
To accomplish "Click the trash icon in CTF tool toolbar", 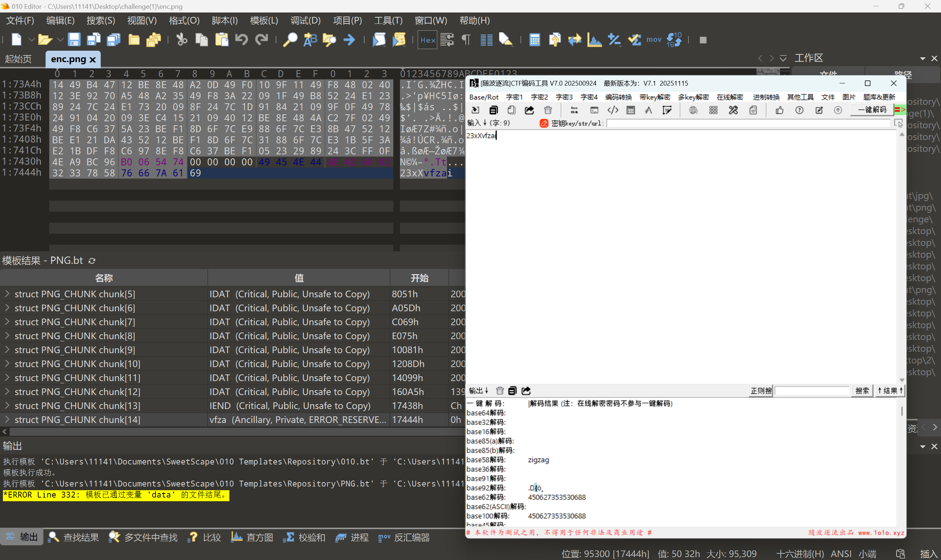I will (x=548, y=110).
